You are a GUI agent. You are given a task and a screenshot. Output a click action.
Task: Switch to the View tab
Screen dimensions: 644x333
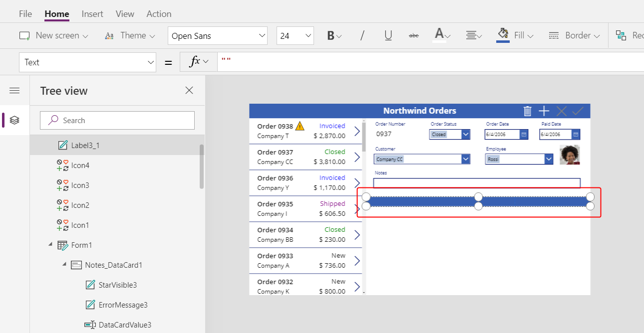(x=125, y=14)
